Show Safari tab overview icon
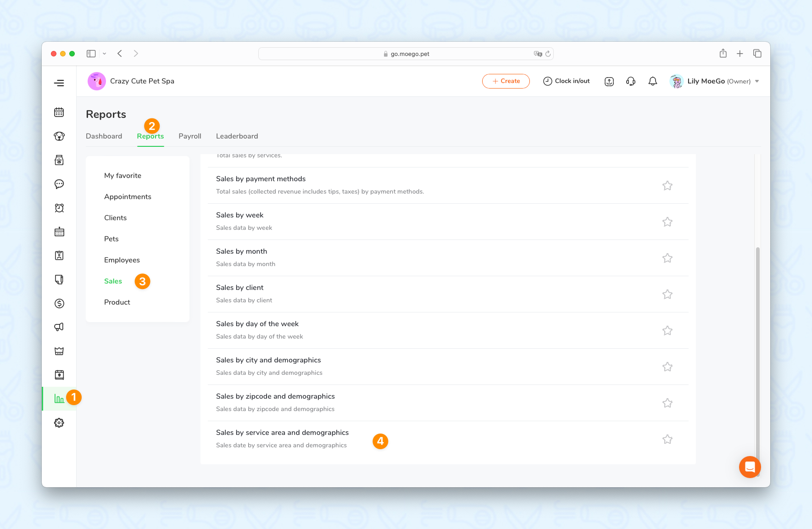Viewport: 812px width, 529px height. [x=757, y=54]
